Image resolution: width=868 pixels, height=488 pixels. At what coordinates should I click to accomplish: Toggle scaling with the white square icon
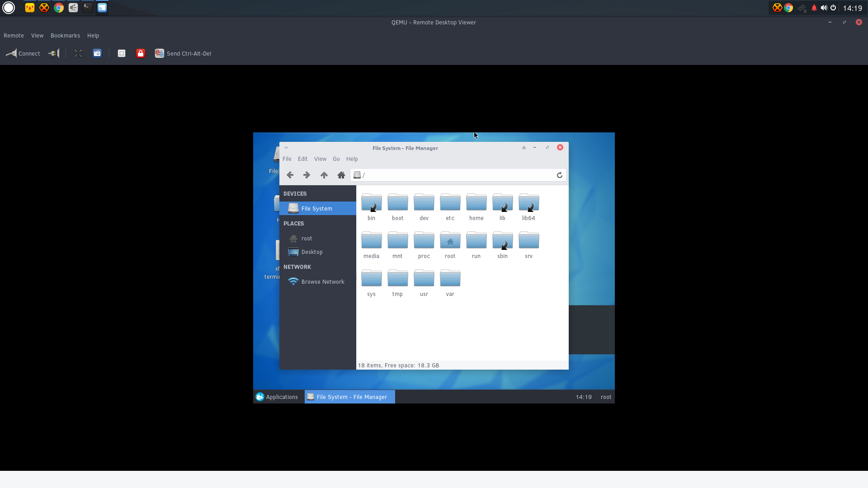tap(122, 53)
